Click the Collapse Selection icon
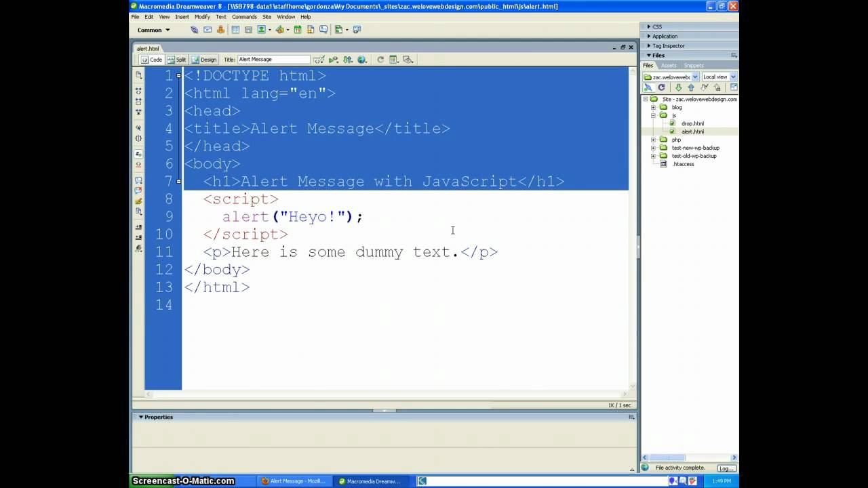868x488 pixels. (138, 101)
